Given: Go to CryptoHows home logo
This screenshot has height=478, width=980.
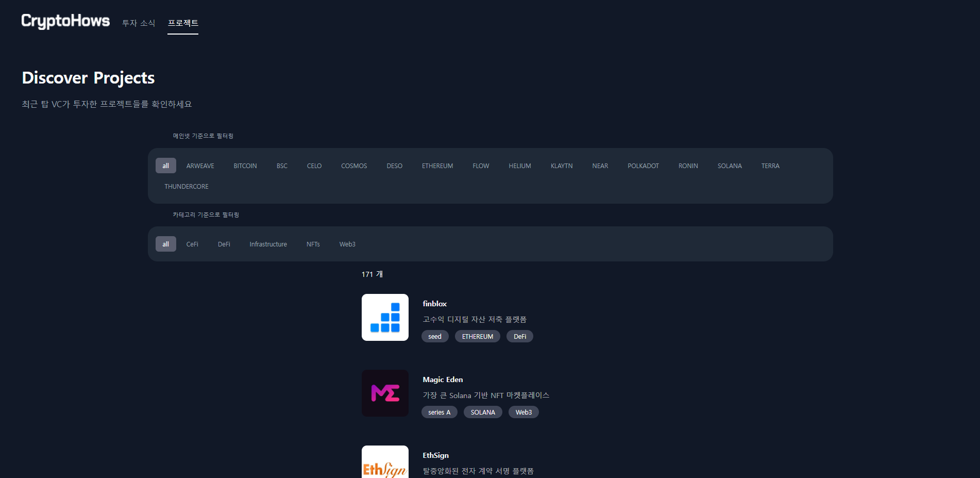Looking at the screenshot, I should 65,21.
